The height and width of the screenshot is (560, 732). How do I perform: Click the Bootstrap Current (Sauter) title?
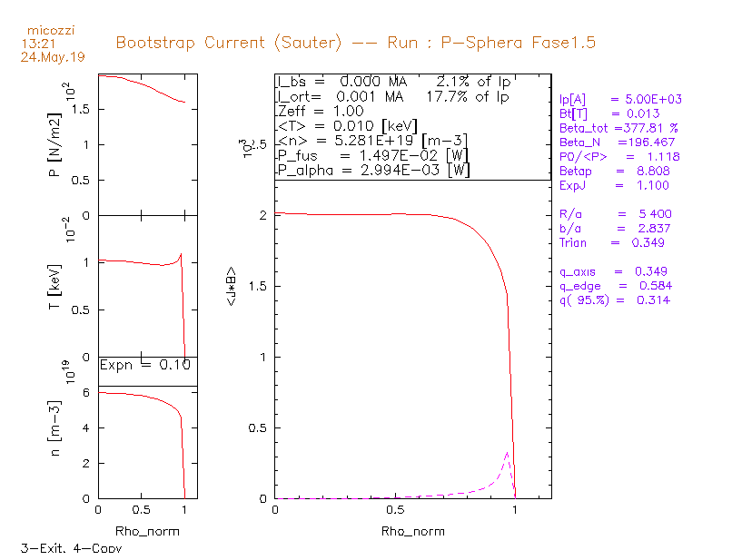229,43
